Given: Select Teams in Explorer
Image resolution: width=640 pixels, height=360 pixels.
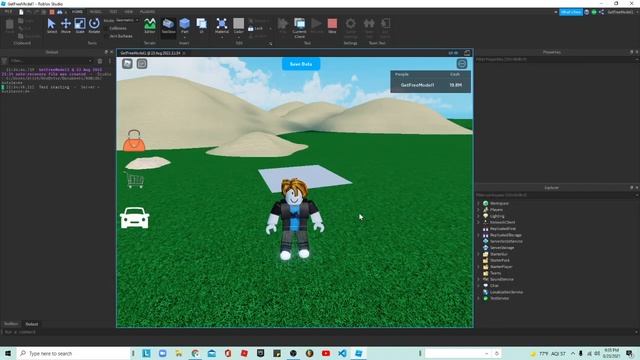Looking at the screenshot, I should tap(496, 273).
